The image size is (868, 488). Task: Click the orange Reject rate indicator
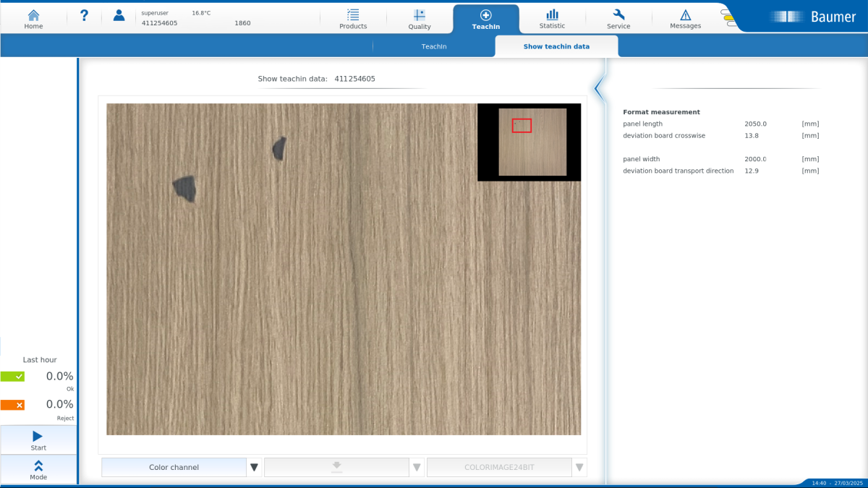[x=12, y=405]
